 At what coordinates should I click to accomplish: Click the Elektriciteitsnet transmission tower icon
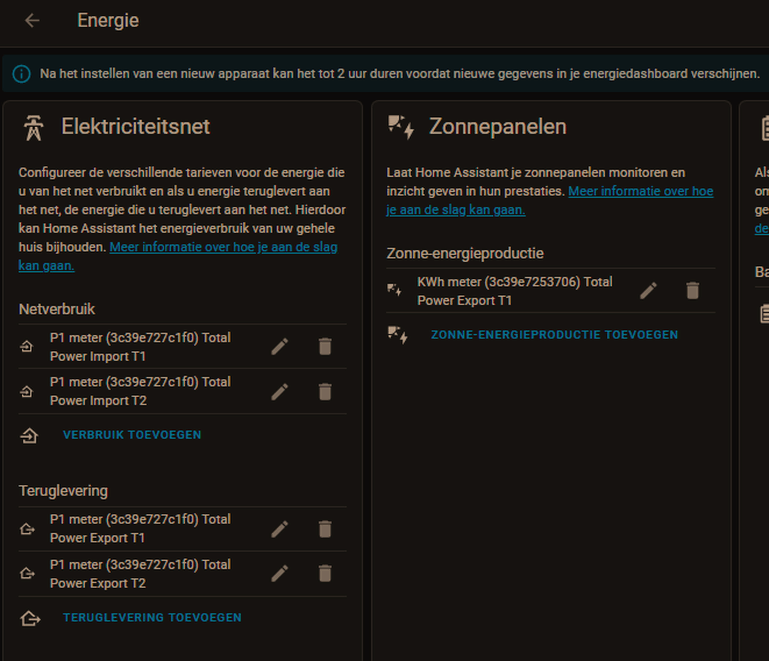tap(34, 127)
